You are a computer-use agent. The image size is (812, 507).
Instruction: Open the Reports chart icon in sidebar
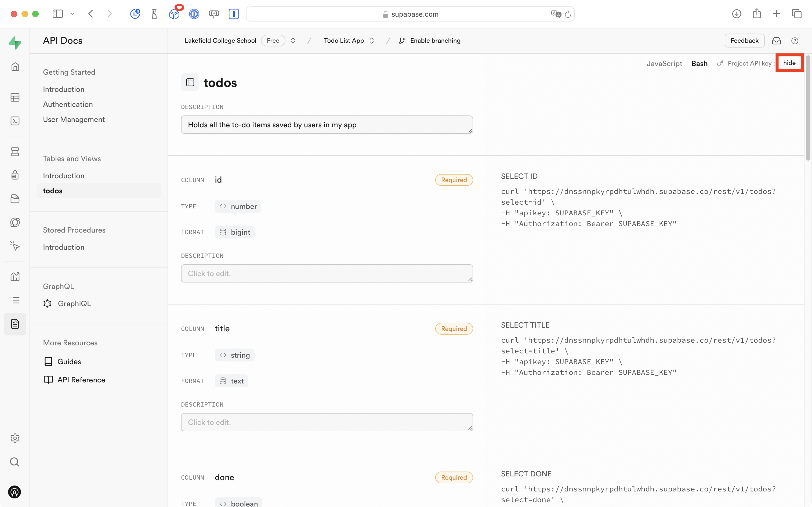[x=15, y=277]
